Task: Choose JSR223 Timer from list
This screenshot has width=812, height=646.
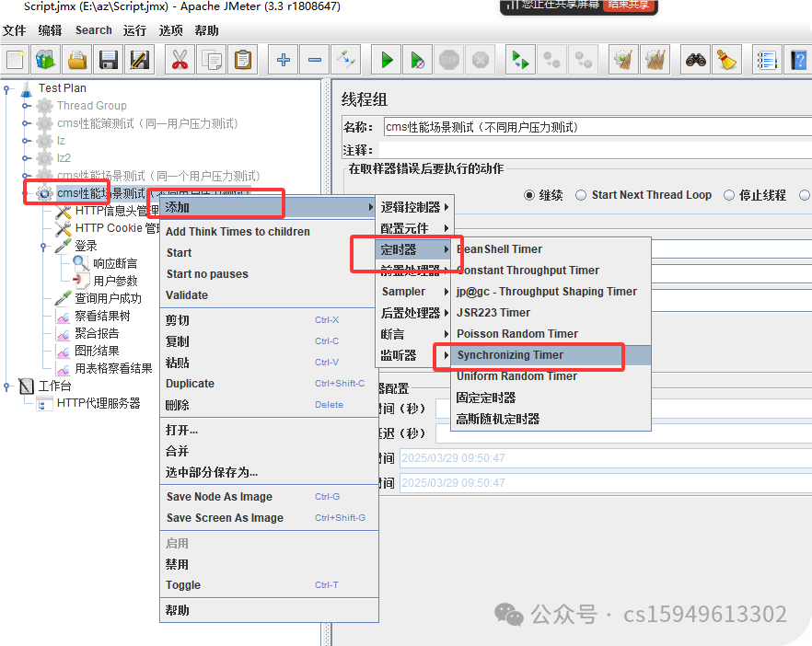Action: click(551, 313)
